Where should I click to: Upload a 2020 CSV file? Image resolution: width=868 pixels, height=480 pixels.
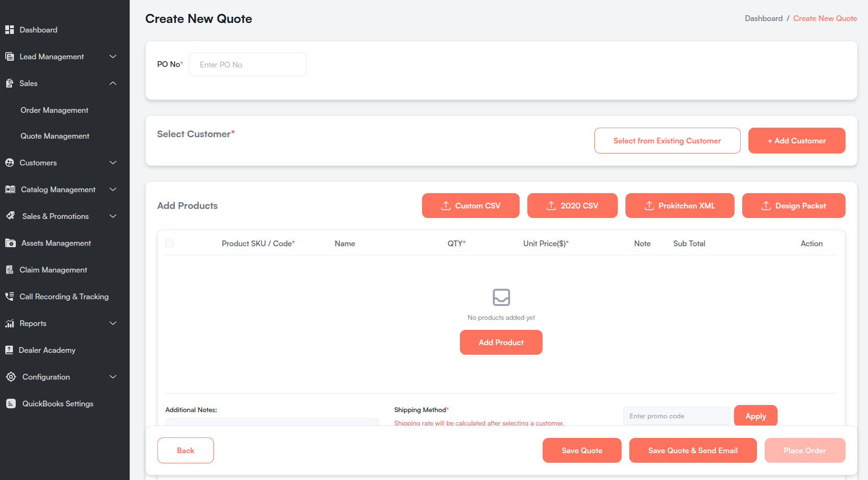572,206
